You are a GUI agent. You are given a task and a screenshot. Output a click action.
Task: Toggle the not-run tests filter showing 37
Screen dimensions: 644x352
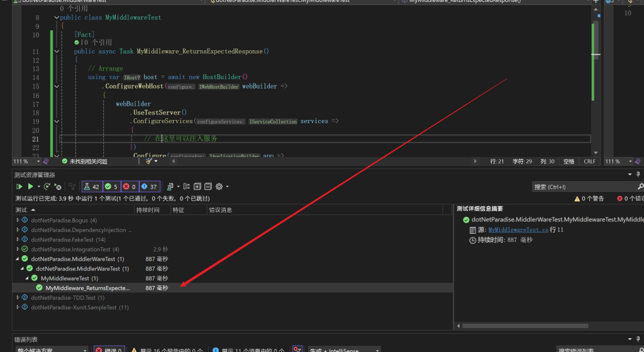150,187
